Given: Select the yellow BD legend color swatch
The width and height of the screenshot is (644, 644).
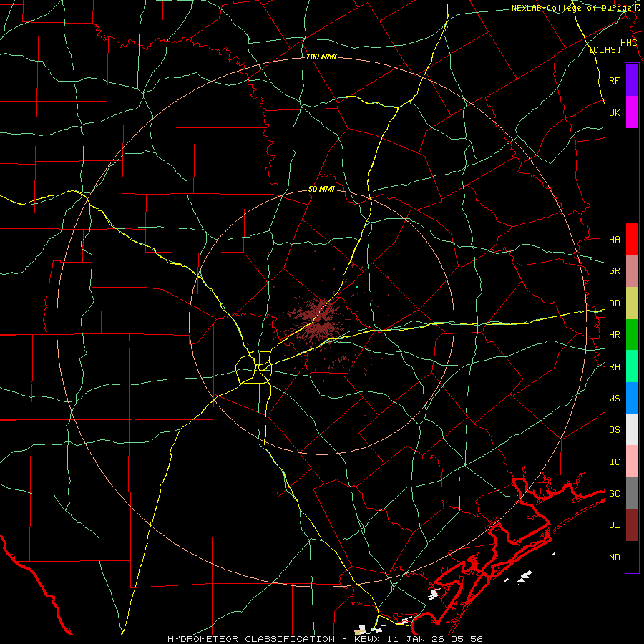Looking at the screenshot, I should click(632, 303).
